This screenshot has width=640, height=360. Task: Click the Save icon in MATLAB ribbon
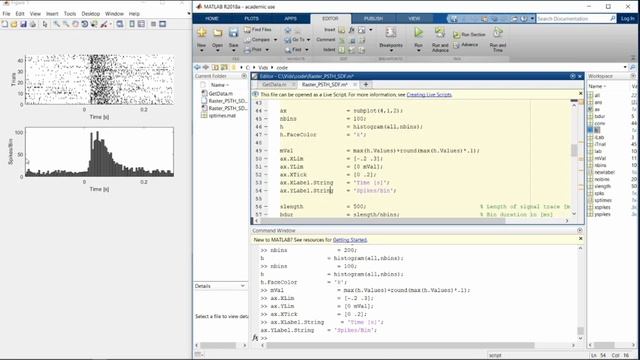click(x=233, y=33)
